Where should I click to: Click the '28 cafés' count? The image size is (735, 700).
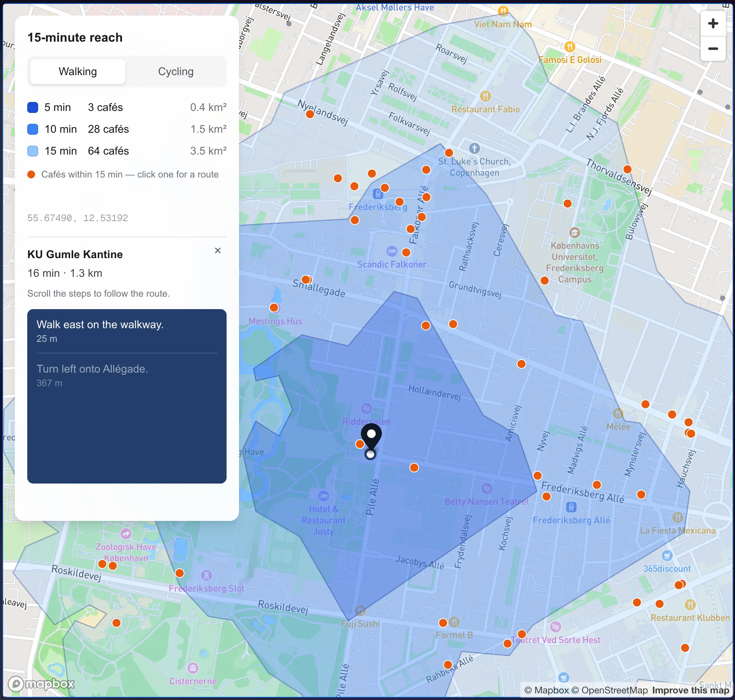(108, 129)
